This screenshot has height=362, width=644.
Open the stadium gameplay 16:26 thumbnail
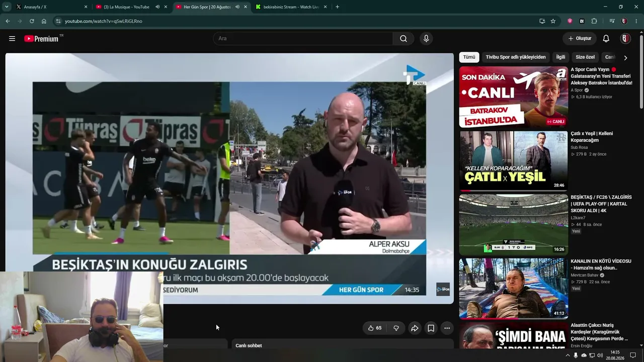click(513, 225)
